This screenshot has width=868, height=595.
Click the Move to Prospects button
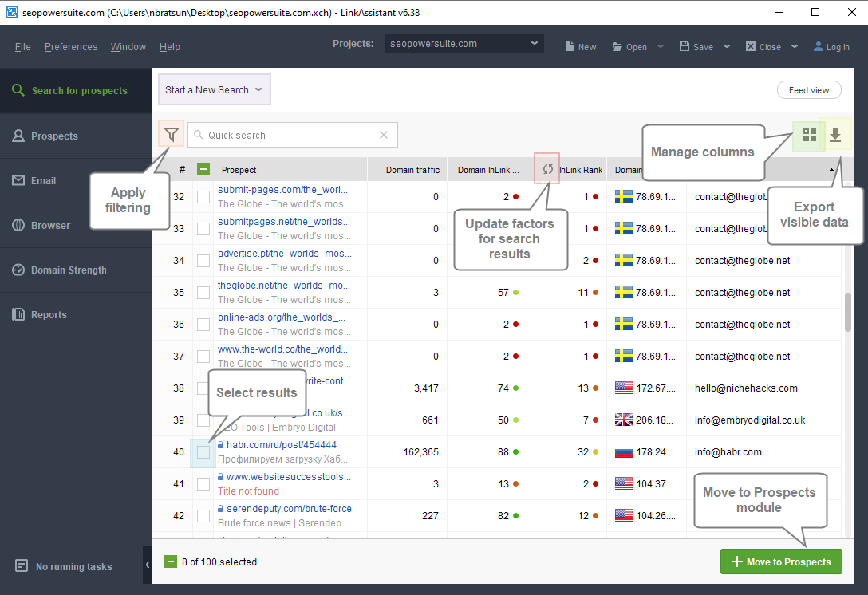coord(781,562)
